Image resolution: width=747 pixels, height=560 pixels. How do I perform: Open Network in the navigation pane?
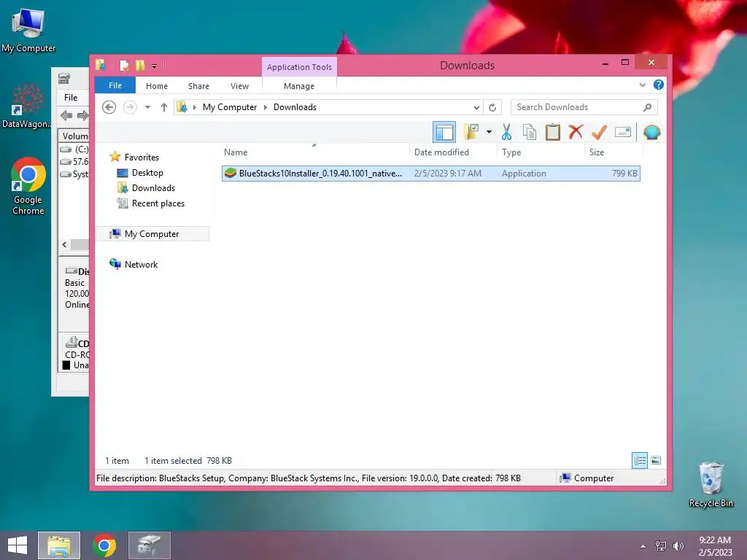141,264
